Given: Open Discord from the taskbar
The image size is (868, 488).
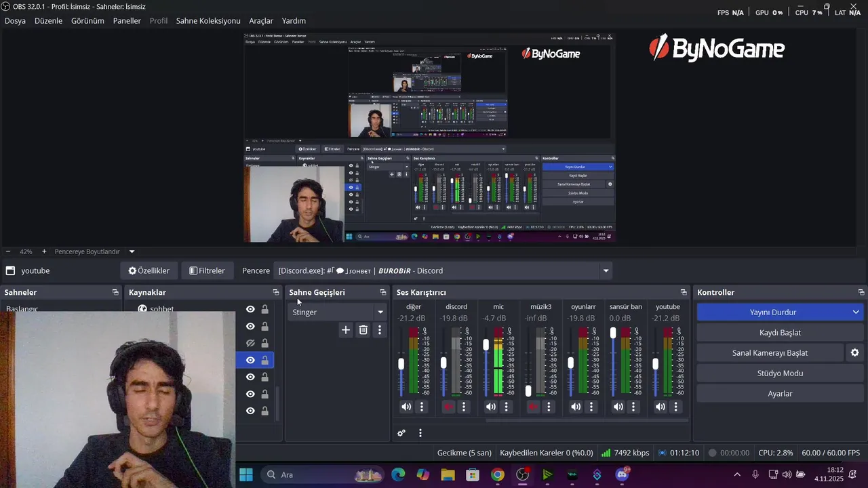Looking at the screenshot, I should click(622, 474).
